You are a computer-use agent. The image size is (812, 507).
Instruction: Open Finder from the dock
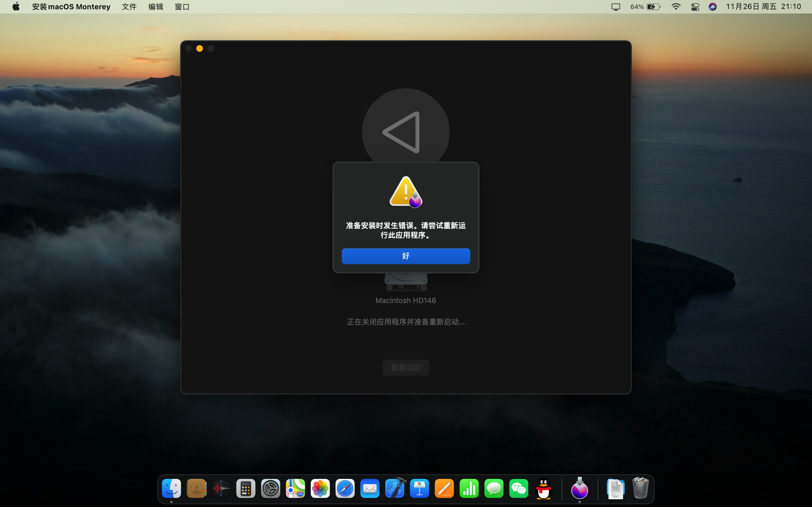[x=171, y=489]
